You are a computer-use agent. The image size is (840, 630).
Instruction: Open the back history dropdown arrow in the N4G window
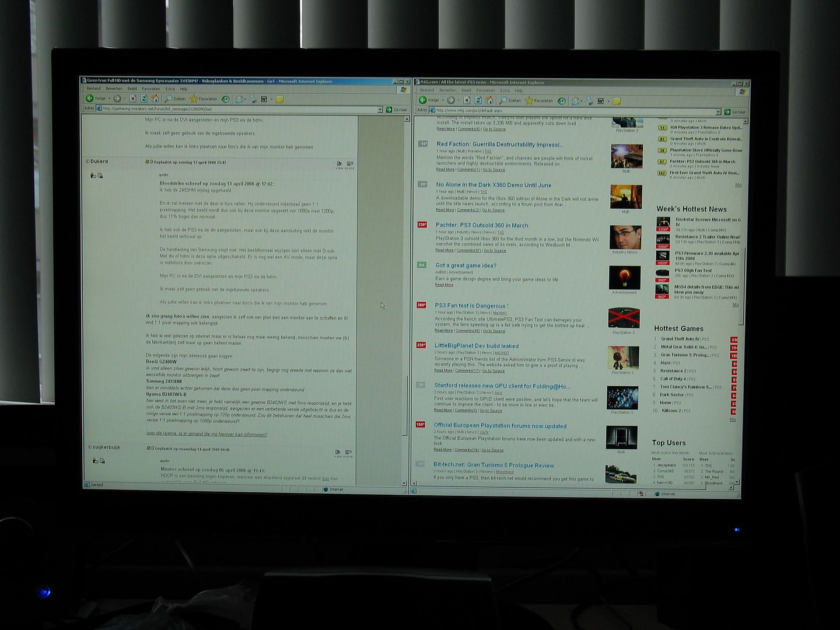(443, 100)
